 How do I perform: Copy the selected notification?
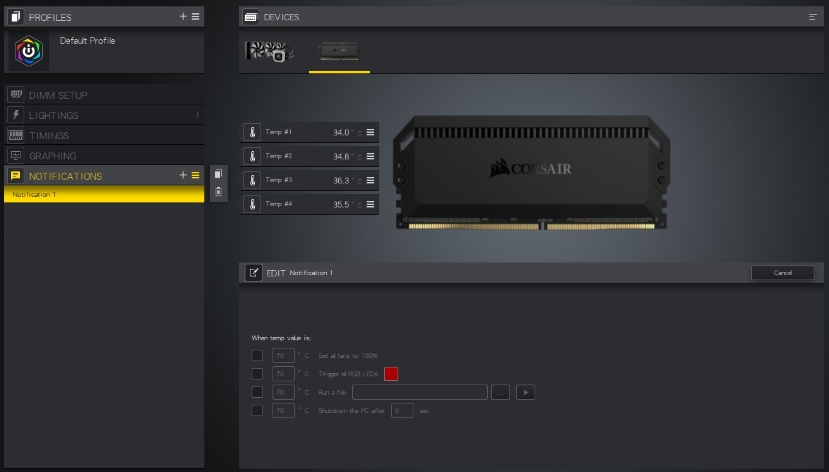point(218,174)
